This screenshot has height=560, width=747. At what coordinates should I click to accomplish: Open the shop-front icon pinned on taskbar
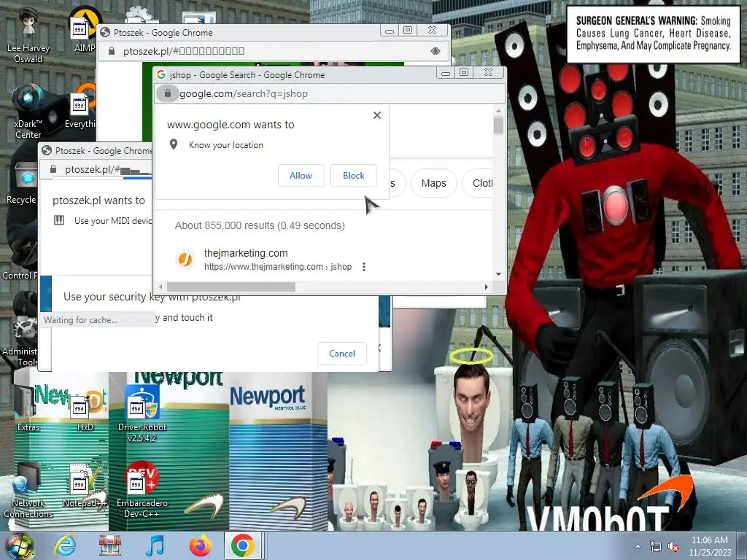coord(110,545)
